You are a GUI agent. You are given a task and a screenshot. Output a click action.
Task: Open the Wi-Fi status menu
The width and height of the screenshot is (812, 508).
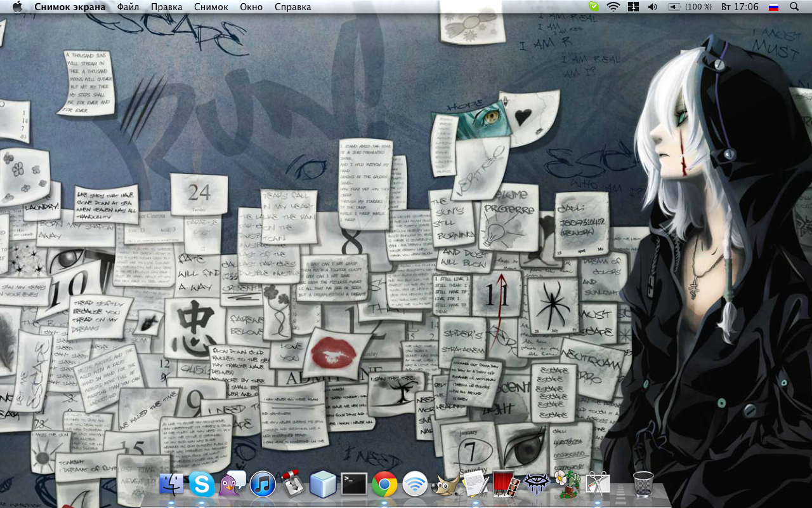pyautogui.click(x=613, y=7)
